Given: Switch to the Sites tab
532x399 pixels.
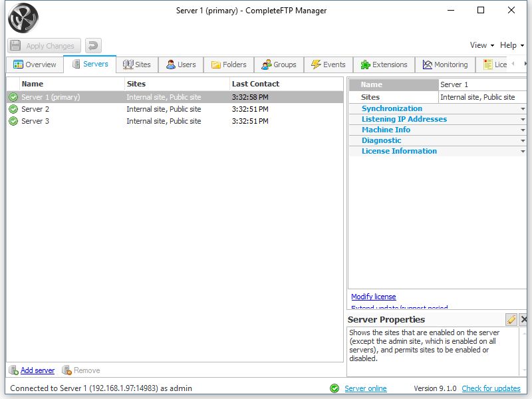Looking at the screenshot, I should 136,65.
